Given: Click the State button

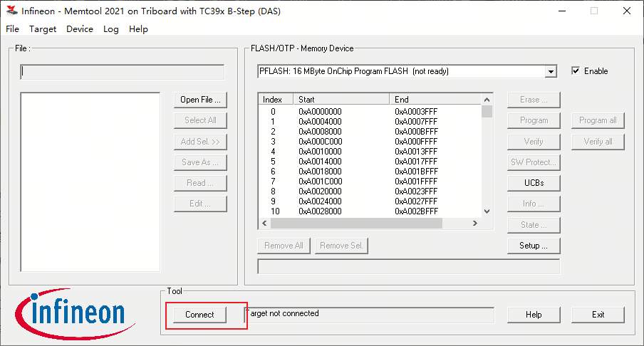Looking at the screenshot, I should tap(534, 225).
